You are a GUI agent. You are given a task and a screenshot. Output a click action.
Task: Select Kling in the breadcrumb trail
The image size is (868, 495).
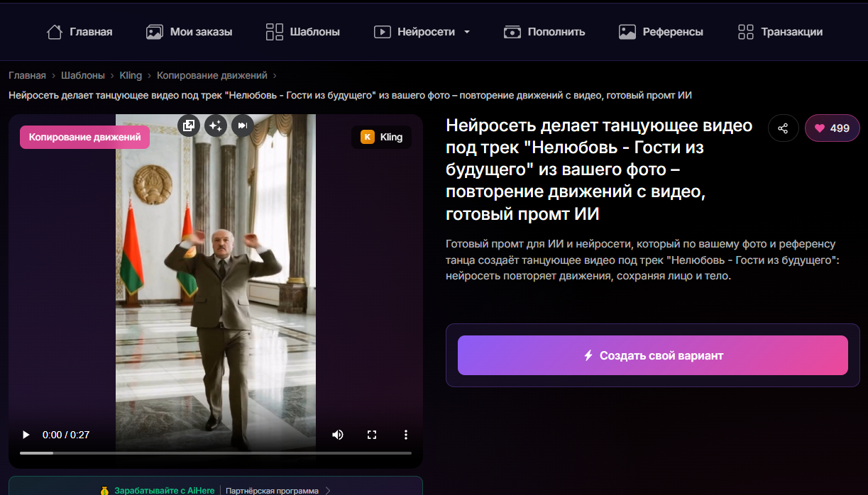pyautogui.click(x=130, y=74)
